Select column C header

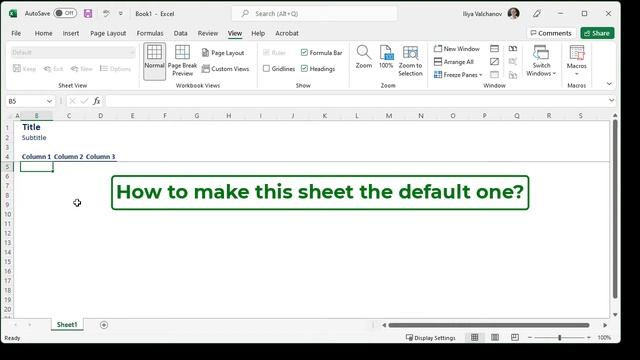click(x=69, y=116)
